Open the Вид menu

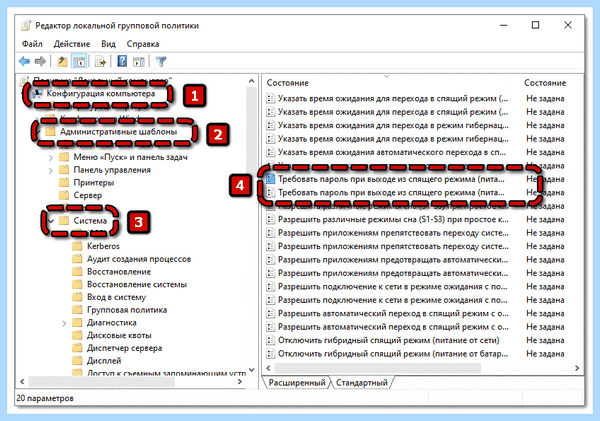108,44
